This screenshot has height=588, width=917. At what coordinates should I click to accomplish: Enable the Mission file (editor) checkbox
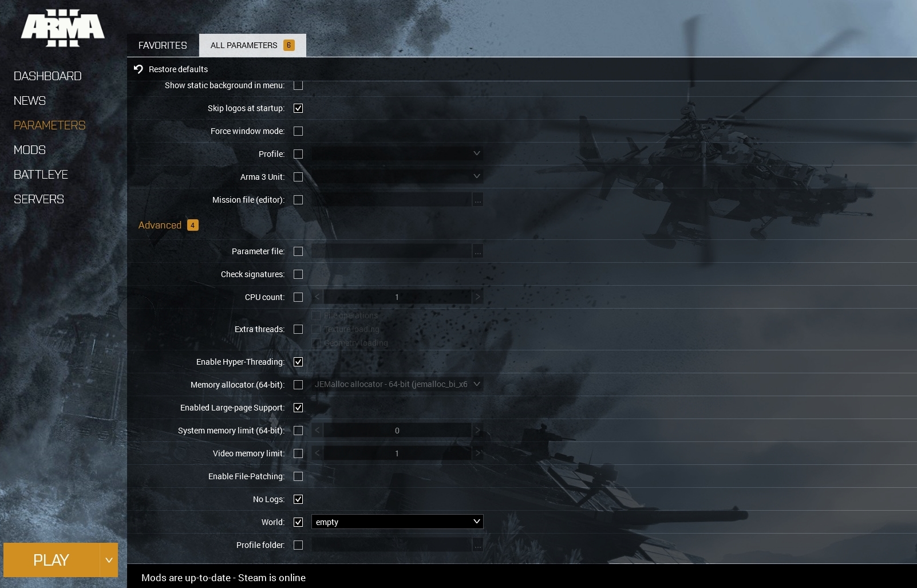[x=298, y=200]
